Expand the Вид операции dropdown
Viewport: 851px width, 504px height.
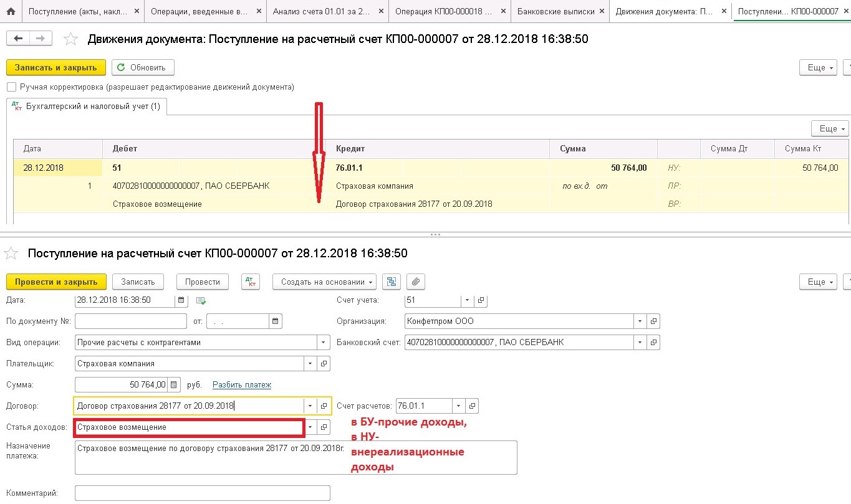pyautogui.click(x=323, y=342)
